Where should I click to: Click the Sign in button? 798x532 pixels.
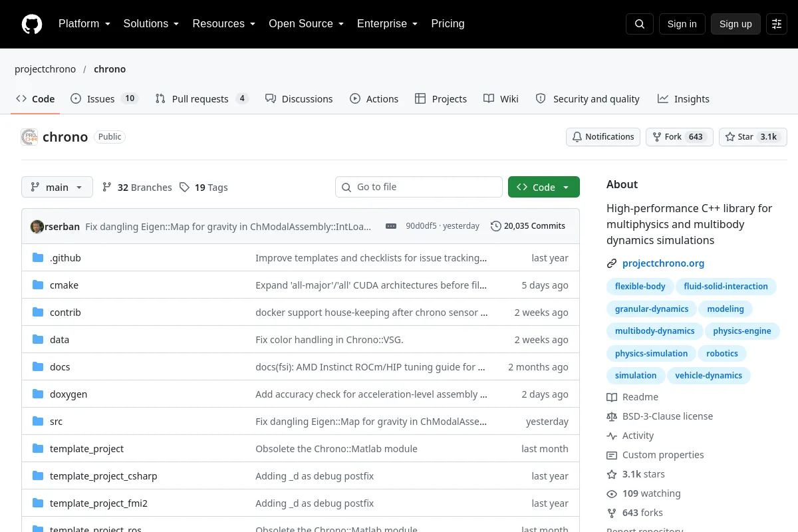pos(682,24)
